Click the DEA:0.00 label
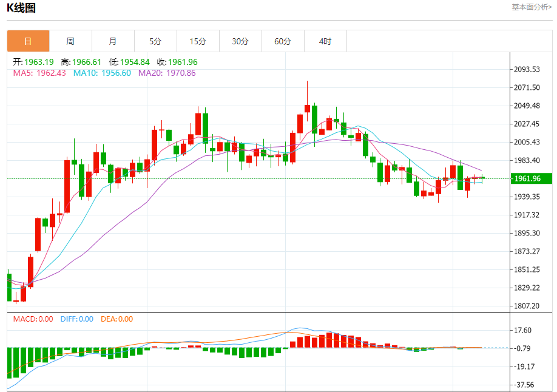The image size is (557, 392). (117, 319)
